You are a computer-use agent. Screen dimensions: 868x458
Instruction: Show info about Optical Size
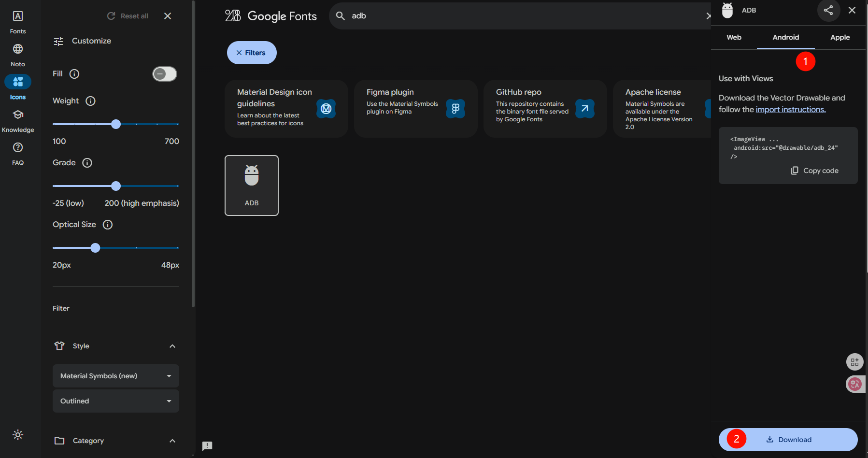coord(108,225)
